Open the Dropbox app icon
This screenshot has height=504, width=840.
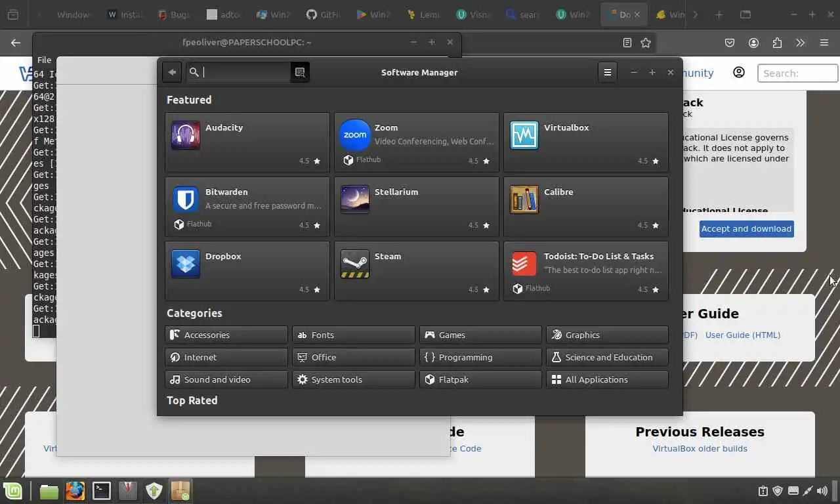186,264
